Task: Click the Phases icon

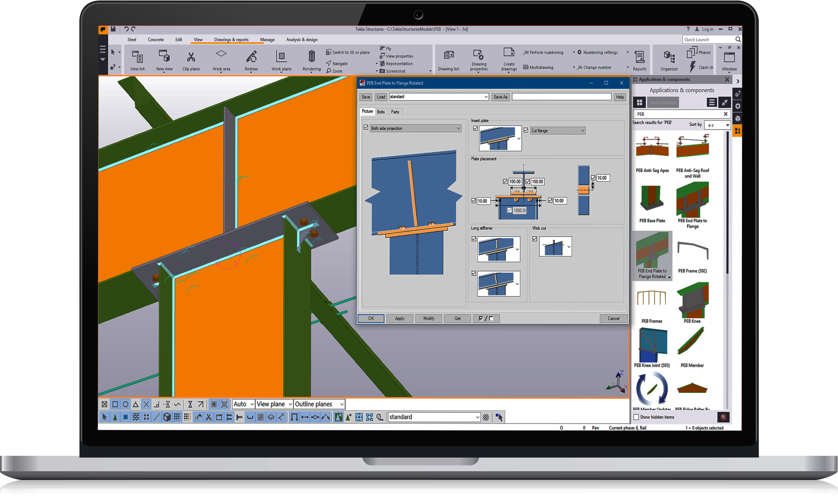Action: coord(692,52)
